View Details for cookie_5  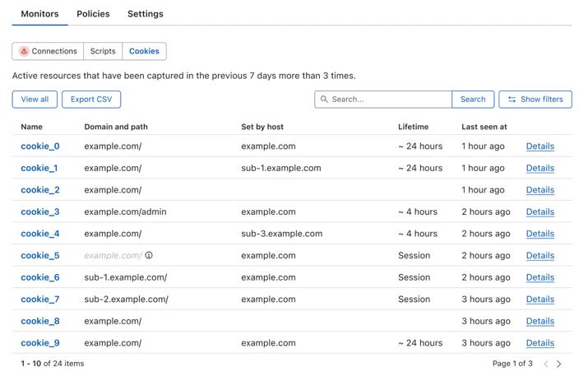pyautogui.click(x=540, y=255)
